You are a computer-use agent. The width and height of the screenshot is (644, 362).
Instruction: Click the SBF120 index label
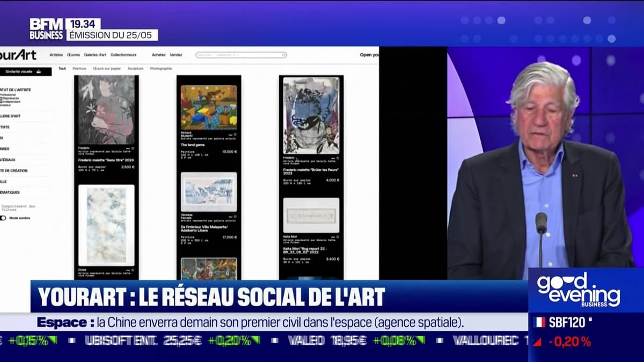coord(567,323)
